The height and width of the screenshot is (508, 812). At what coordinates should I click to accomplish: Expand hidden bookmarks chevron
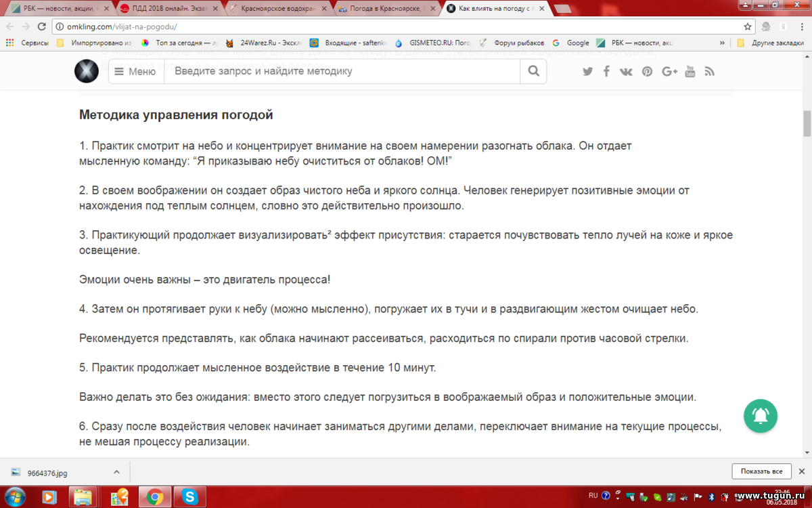(x=723, y=43)
